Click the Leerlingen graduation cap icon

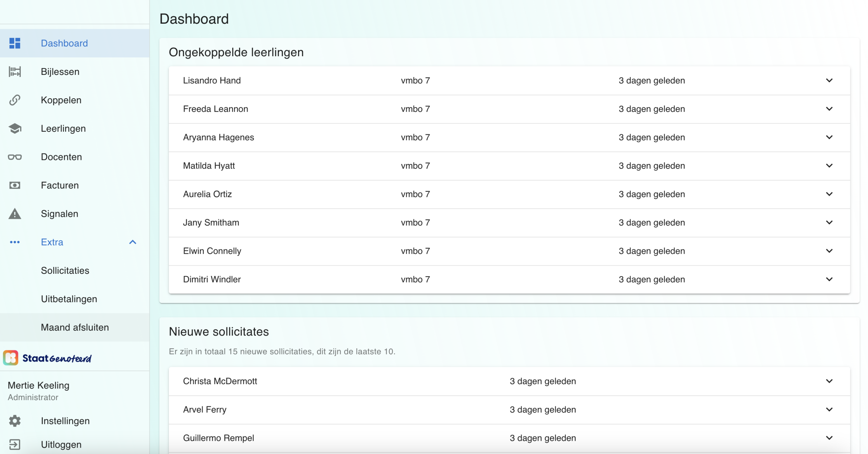coord(15,129)
